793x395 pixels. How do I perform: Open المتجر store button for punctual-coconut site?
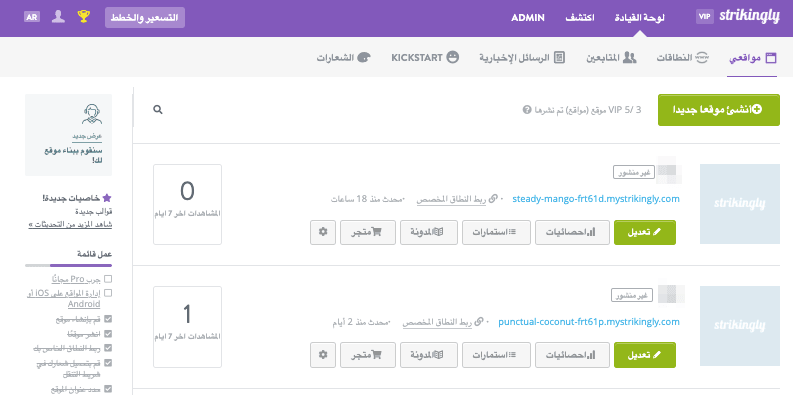(x=368, y=355)
